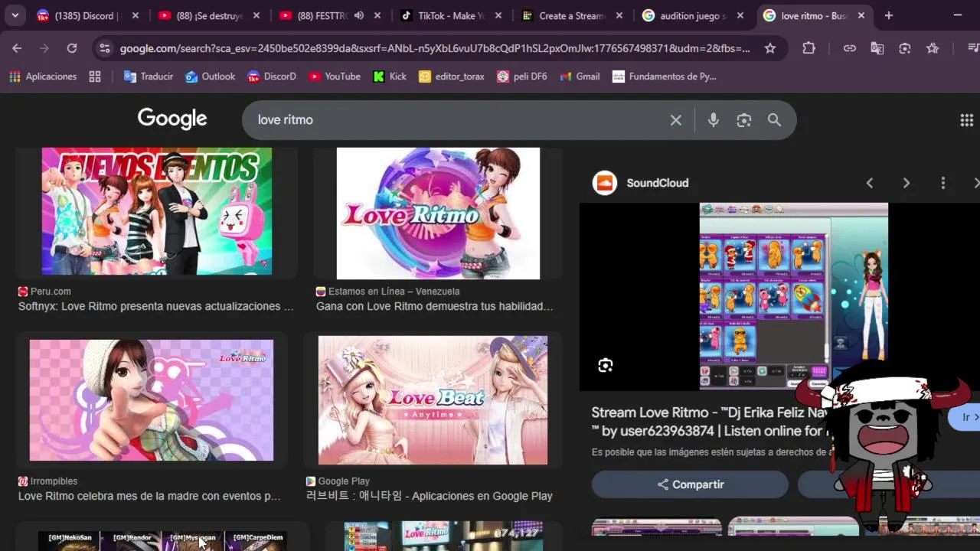Open the Google Lens toolbar icon

coord(905,48)
